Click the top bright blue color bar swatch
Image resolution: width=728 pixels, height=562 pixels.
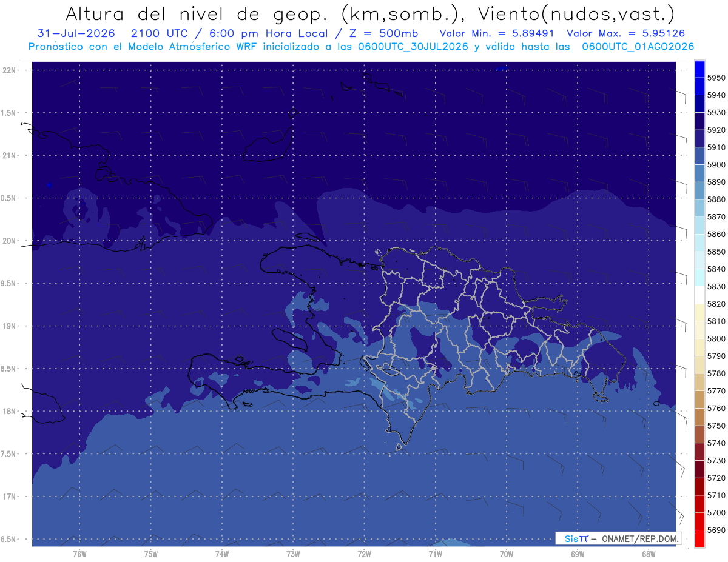coord(699,69)
